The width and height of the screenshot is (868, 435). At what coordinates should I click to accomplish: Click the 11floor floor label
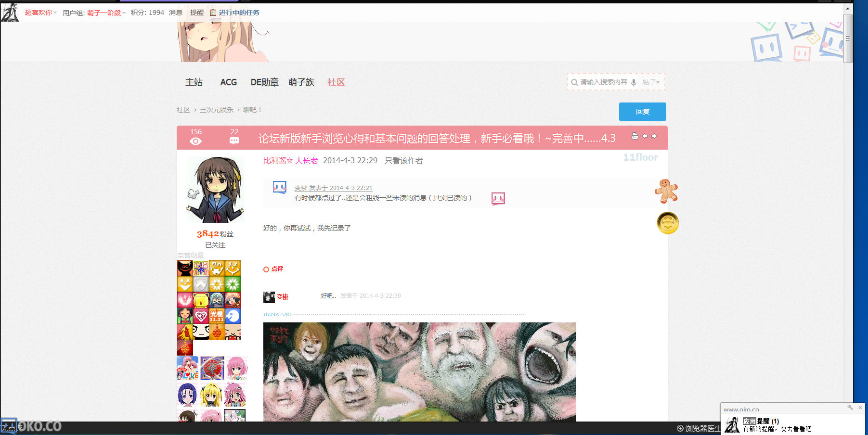[640, 157]
